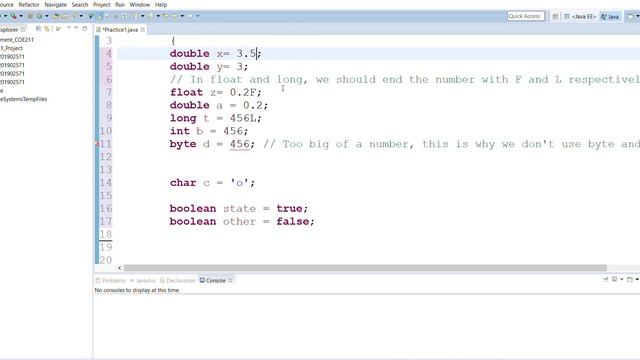Screen dimensions: 640x360
Task: Open the Open Console dropdown arrow
Action: tap(637, 279)
